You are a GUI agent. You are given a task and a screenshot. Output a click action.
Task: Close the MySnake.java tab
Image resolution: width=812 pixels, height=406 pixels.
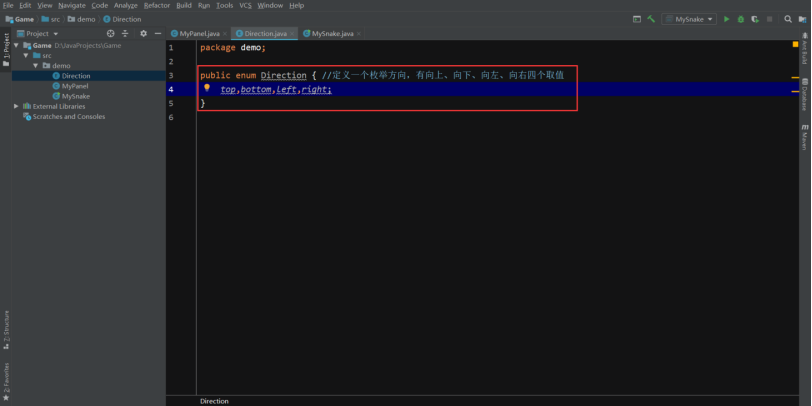tap(359, 34)
